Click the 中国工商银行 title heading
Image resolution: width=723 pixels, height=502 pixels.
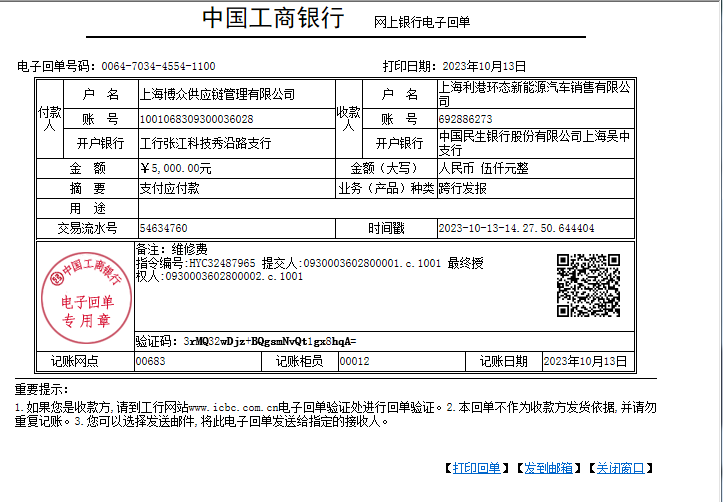(x=273, y=19)
